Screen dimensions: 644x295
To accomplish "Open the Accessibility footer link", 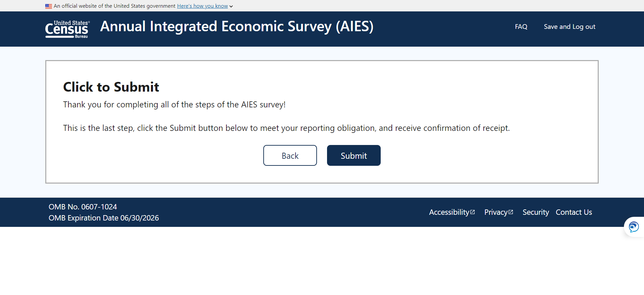I will (x=449, y=212).
